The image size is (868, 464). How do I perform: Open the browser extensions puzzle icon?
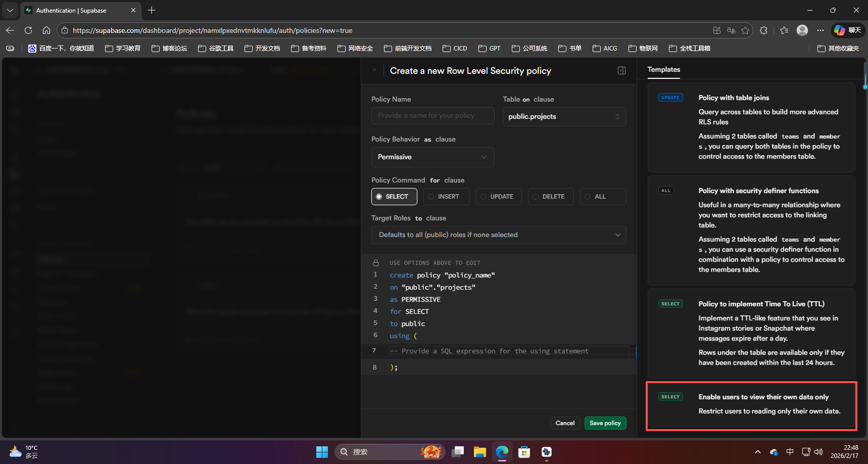(x=764, y=30)
